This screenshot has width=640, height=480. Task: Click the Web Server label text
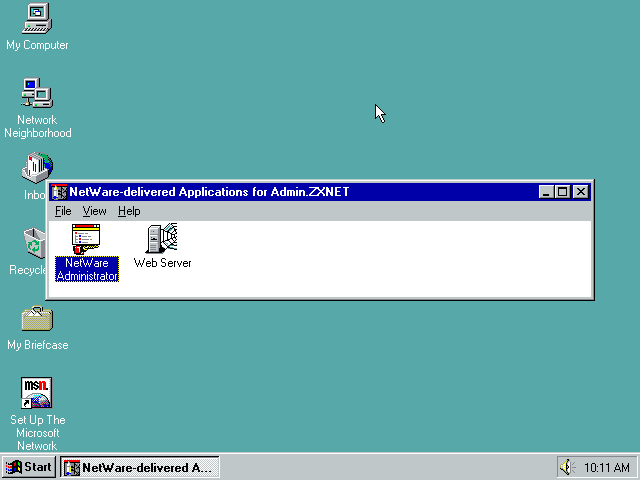click(x=162, y=263)
